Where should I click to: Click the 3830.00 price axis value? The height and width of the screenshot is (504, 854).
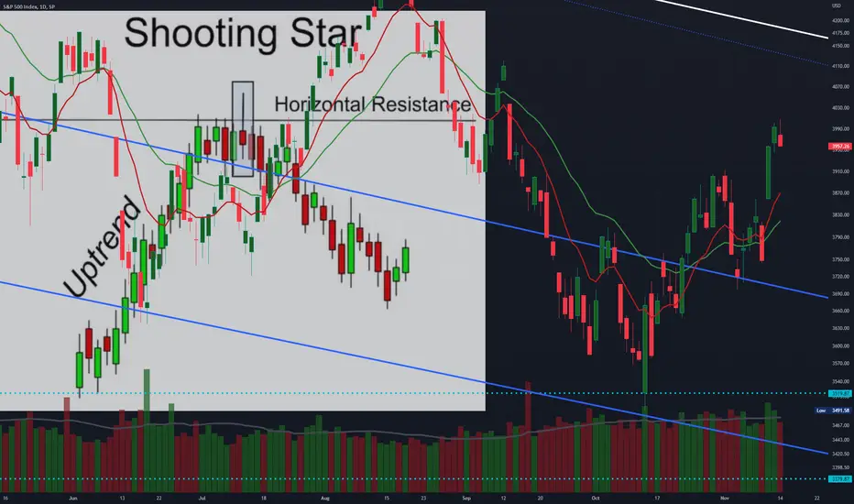point(840,215)
